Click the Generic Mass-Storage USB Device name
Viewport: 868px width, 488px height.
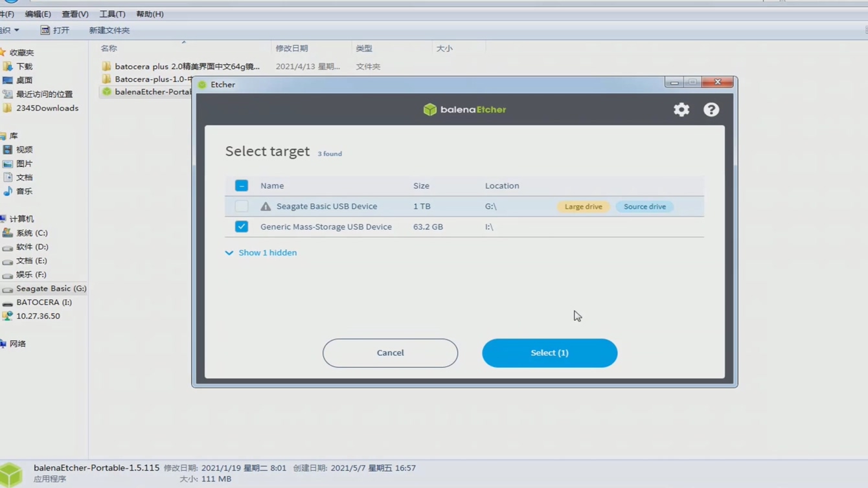[326, 227]
